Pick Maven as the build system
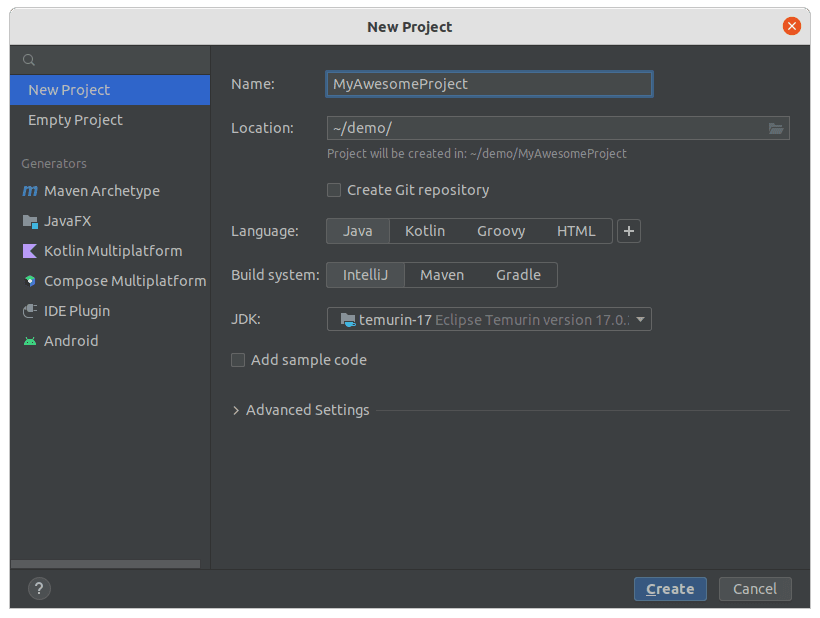 pyautogui.click(x=442, y=275)
